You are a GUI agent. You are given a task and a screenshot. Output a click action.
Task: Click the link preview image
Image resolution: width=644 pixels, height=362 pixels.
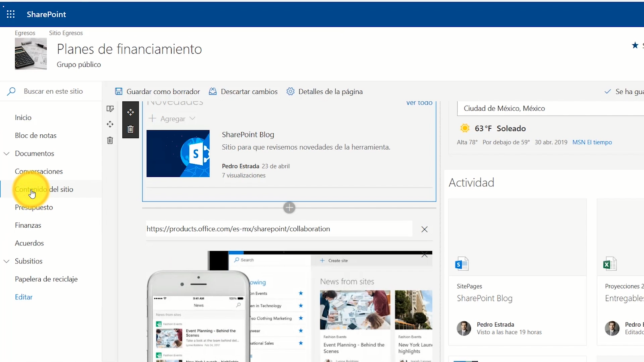[289, 306]
